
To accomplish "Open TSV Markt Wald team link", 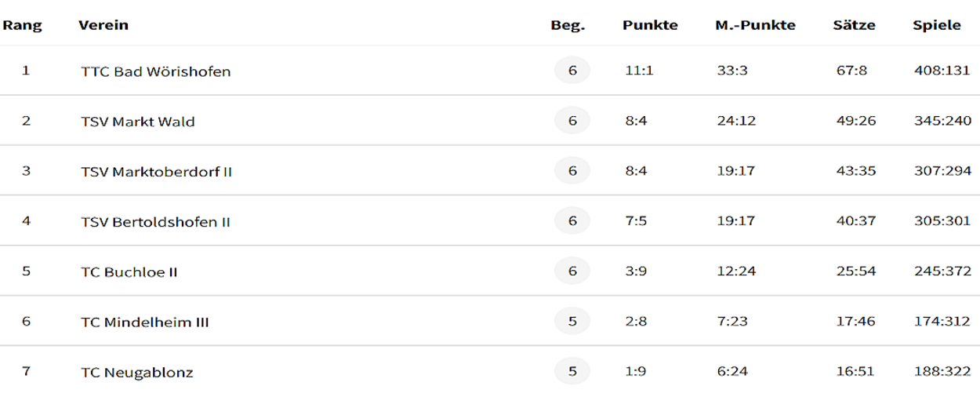I will tap(138, 122).
